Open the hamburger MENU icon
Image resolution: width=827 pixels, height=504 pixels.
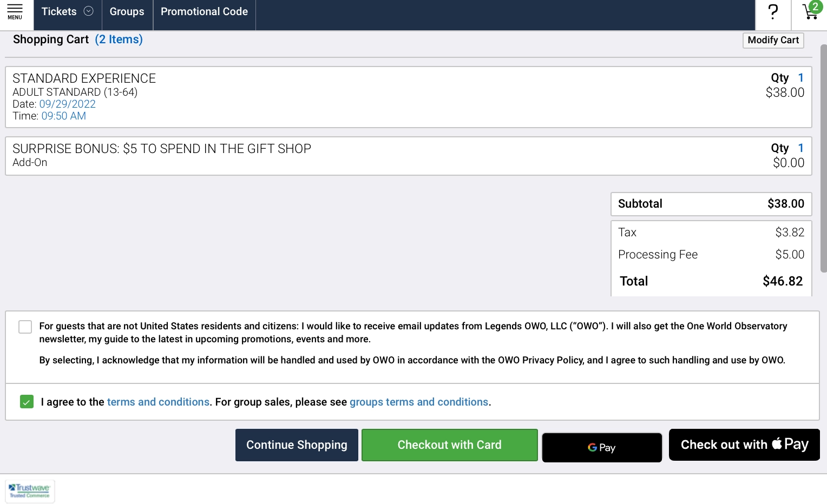tap(15, 12)
